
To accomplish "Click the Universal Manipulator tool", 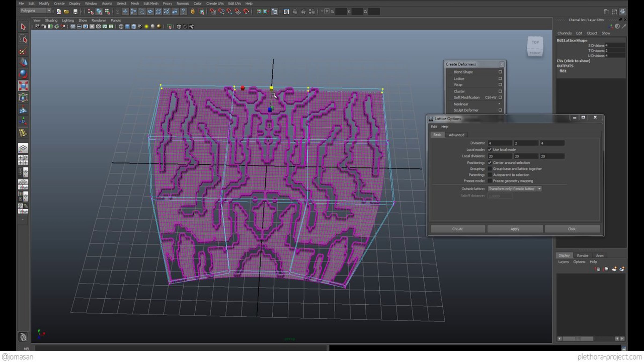I will coord(23,97).
